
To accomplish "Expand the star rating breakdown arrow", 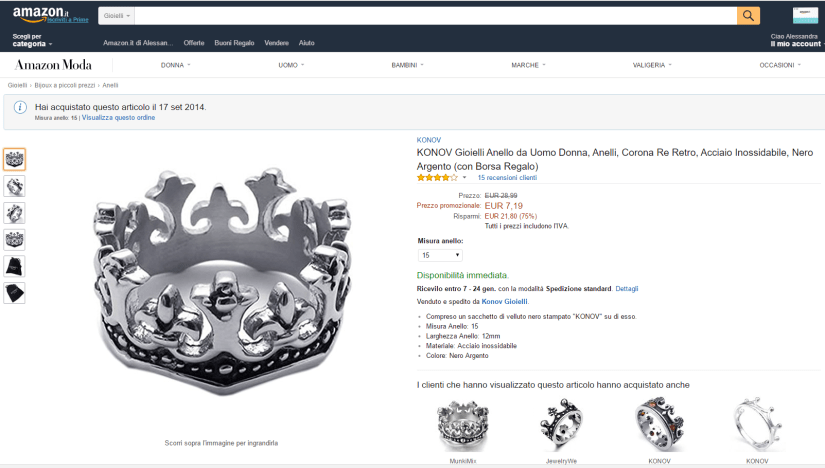I will tap(465, 178).
